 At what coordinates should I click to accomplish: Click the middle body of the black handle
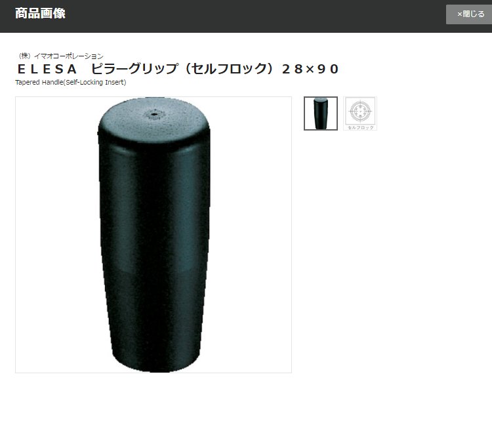[154, 235]
